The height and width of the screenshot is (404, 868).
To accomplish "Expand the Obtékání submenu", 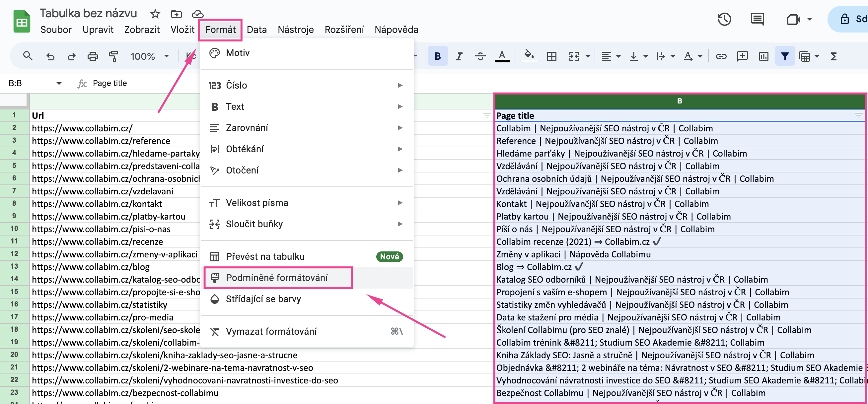I will [307, 149].
